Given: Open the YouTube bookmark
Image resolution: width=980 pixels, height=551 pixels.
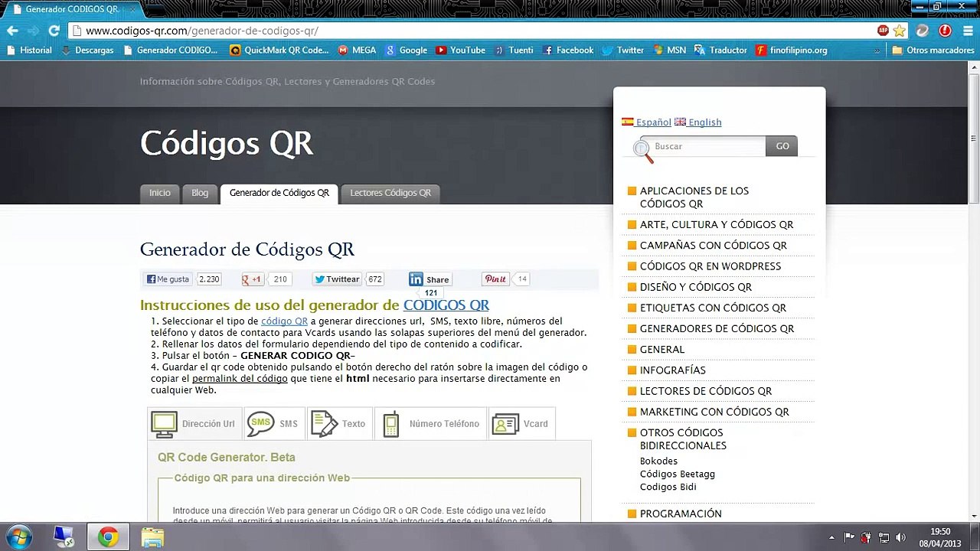Looking at the screenshot, I should [460, 50].
